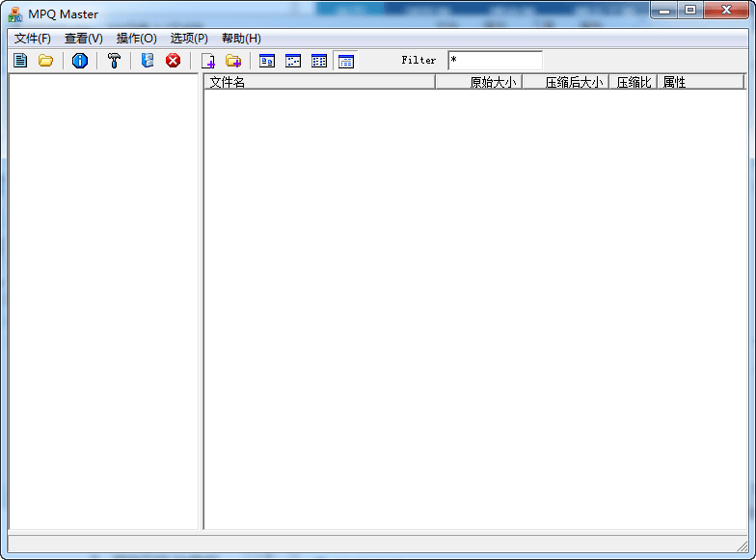Open the hammer tool icon
756x560 pixels.
(x=114, y=61)
